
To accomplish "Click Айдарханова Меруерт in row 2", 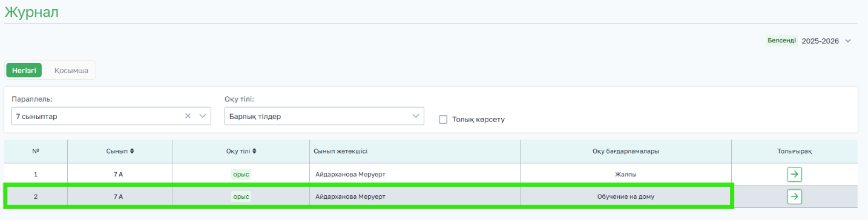I will [x=350, y=196].
